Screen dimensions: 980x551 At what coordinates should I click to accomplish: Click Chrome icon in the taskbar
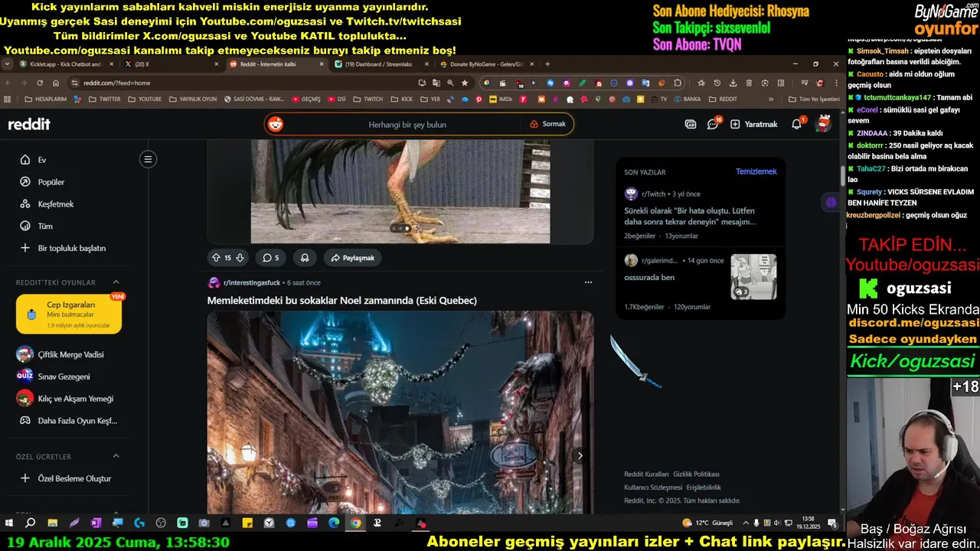point(356,523)
